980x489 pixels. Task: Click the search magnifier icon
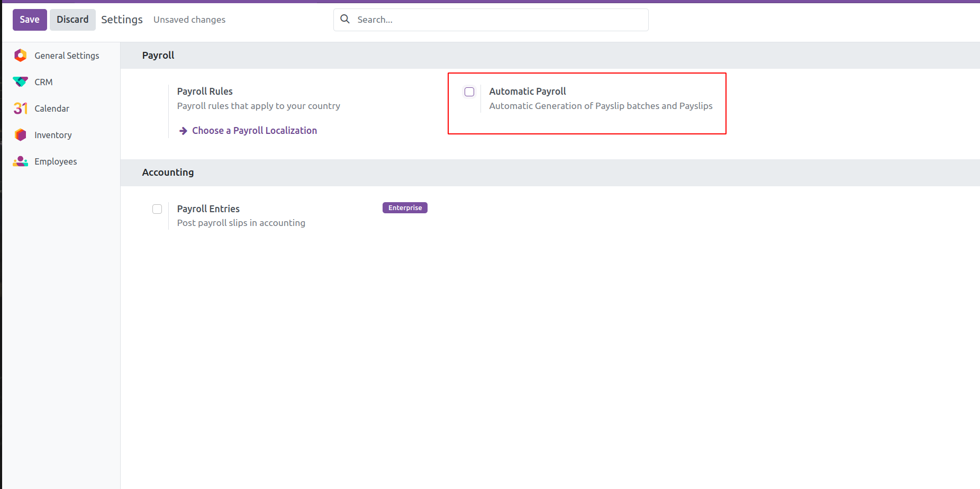[x=345, y=20]
